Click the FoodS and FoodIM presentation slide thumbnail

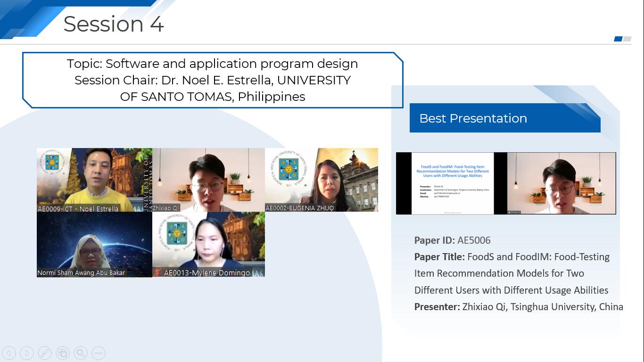tap(453, 183)
